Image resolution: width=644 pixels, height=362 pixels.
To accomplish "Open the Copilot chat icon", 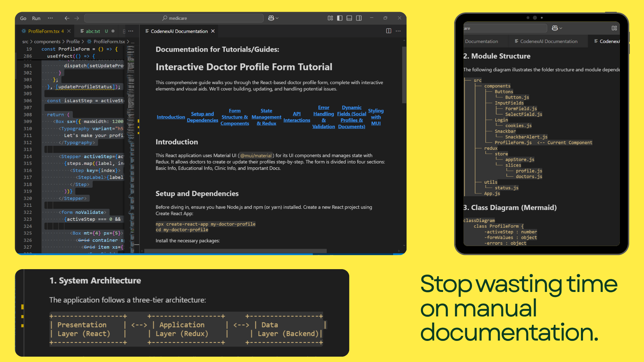I will click(x=271, y=18).
